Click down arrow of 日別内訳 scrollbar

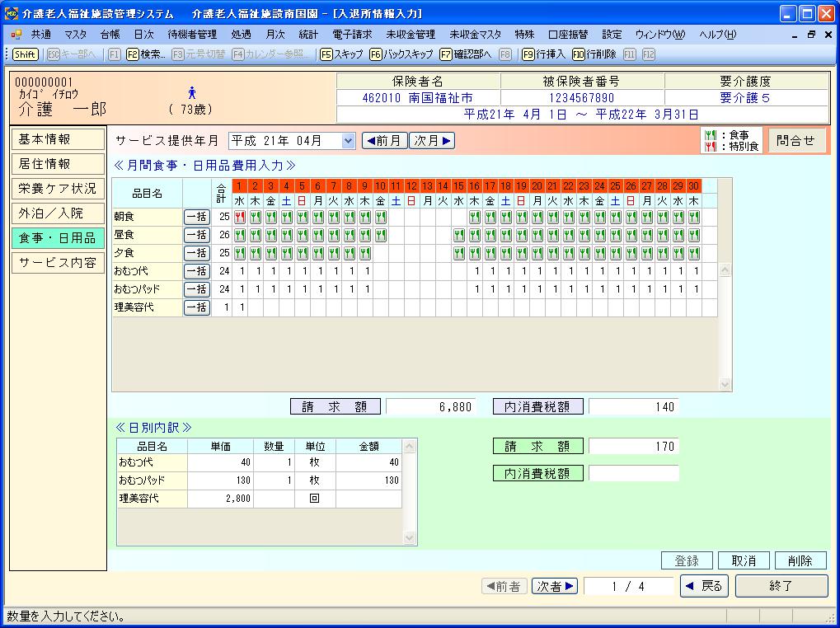pyautogui.click(x=410, y=537)
